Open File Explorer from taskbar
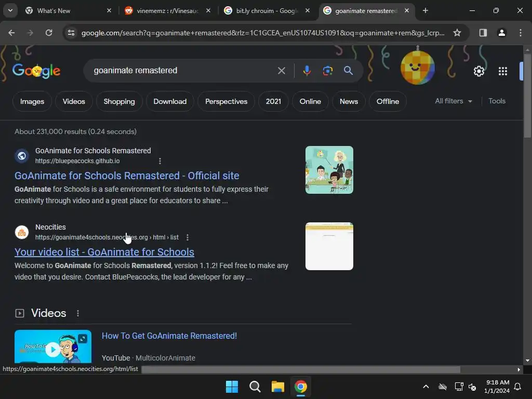 point(277,387)
